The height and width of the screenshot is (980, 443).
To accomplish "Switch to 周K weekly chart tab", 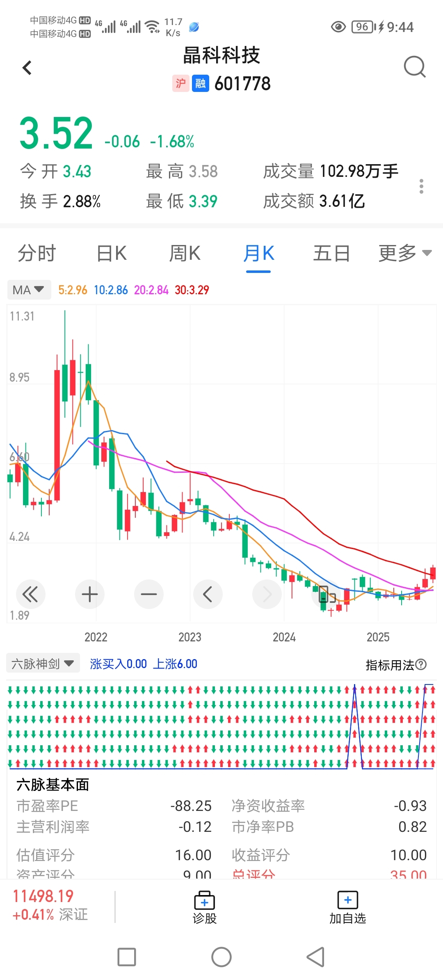I will (185, 253).
